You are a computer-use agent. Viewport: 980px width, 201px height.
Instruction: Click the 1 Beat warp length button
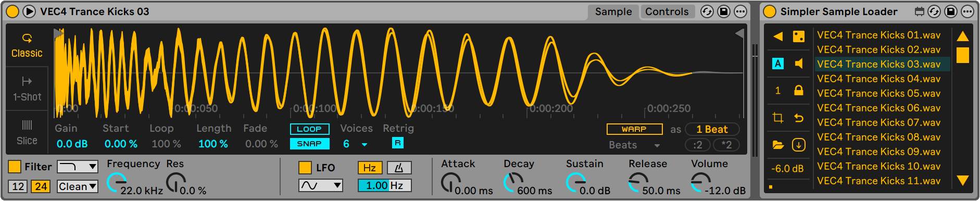click(x=712, y=129)
